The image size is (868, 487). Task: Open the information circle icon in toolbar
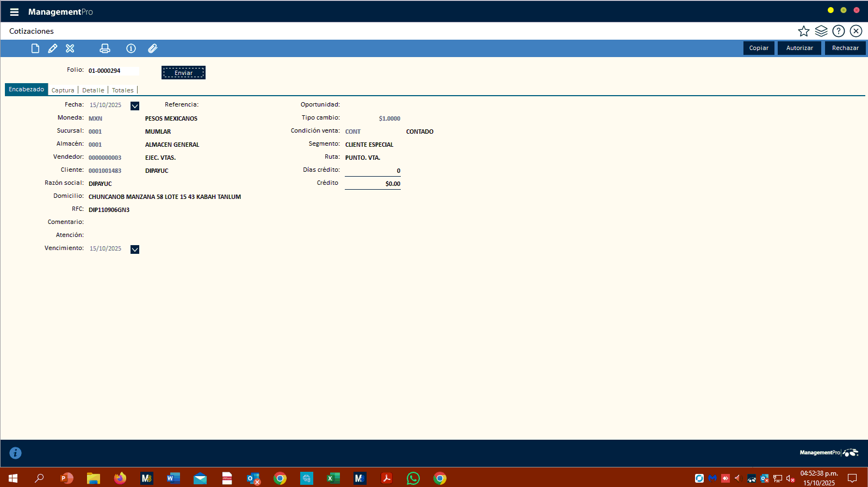(x=131, y=48)
